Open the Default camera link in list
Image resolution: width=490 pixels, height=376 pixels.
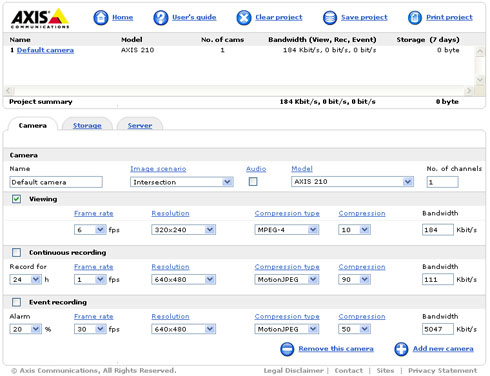45,50
